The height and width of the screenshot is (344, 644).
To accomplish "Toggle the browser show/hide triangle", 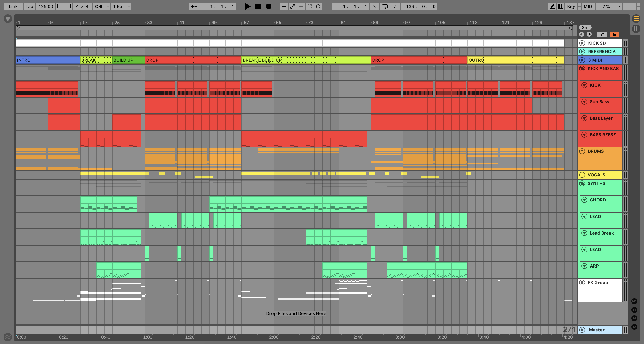I will (x=8, y=19).
